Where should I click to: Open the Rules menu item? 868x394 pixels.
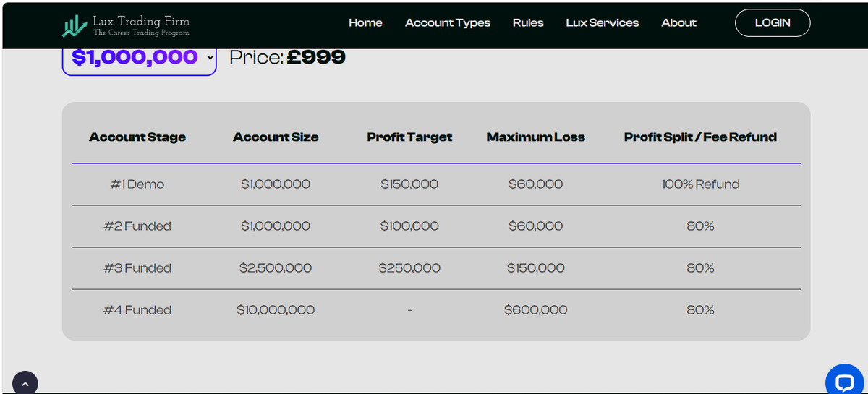(528, 22)
